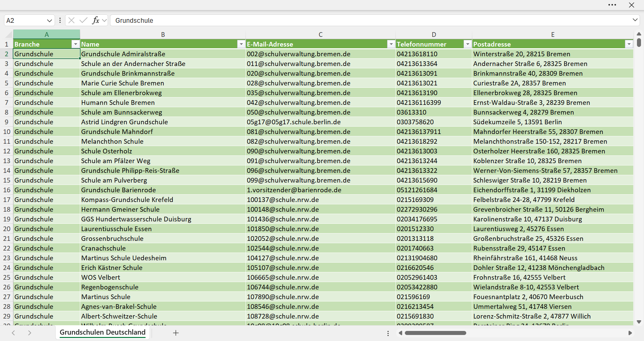Expand the formula bar with the chevron

(x=635, y=20)
